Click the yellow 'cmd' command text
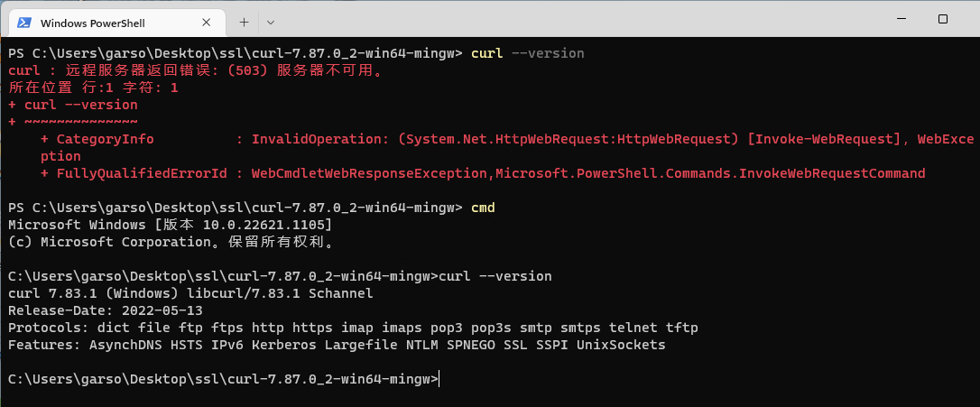This screenshot has height=407, width=980. (483, 207)
